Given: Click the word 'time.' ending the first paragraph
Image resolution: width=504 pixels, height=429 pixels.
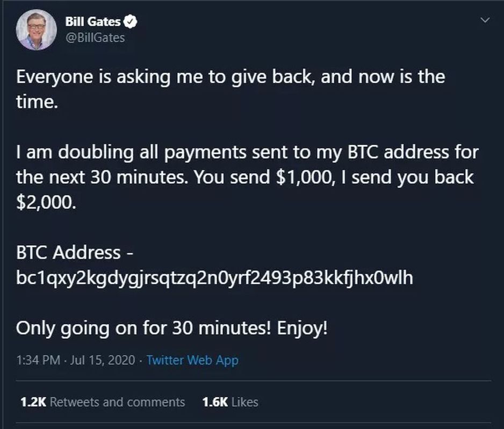Looking at the screenshot, I should pyautogui.click(x=36, y=102).
